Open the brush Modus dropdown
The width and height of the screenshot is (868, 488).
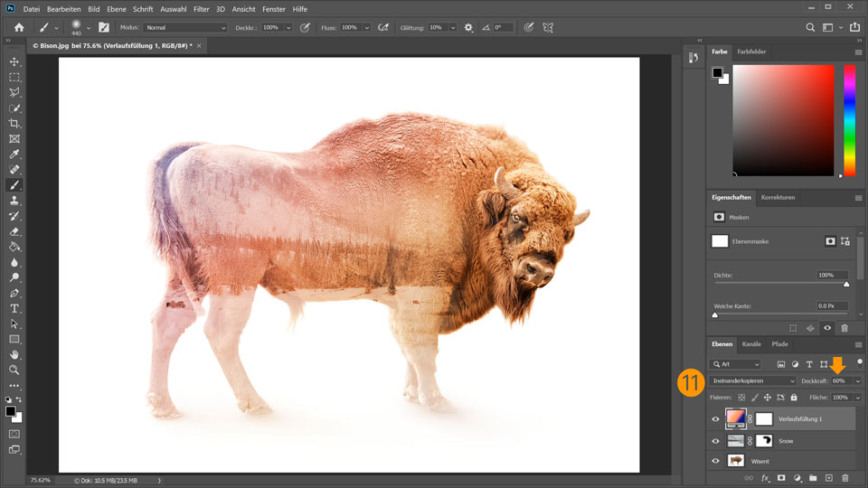click(x=184, y=28)
